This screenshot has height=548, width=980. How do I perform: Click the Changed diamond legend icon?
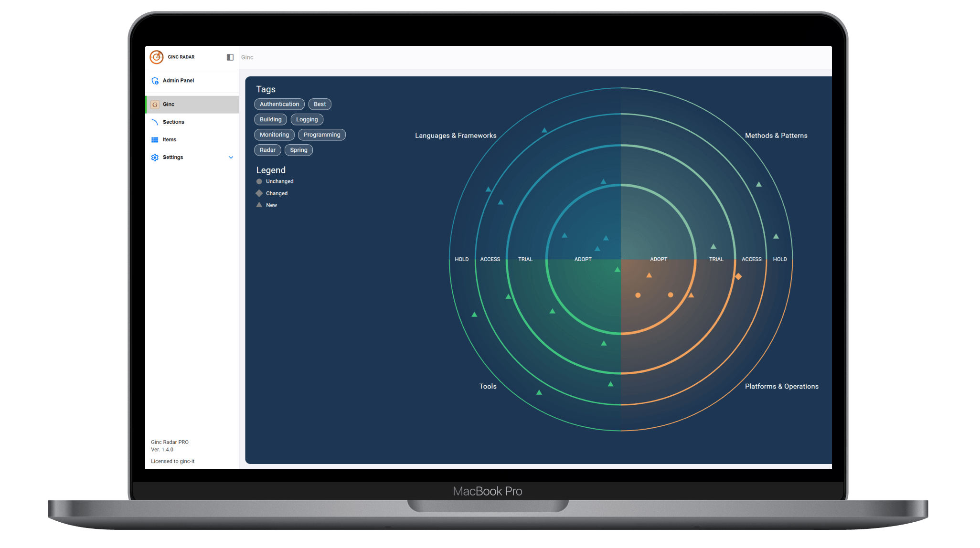coord(259,193)
